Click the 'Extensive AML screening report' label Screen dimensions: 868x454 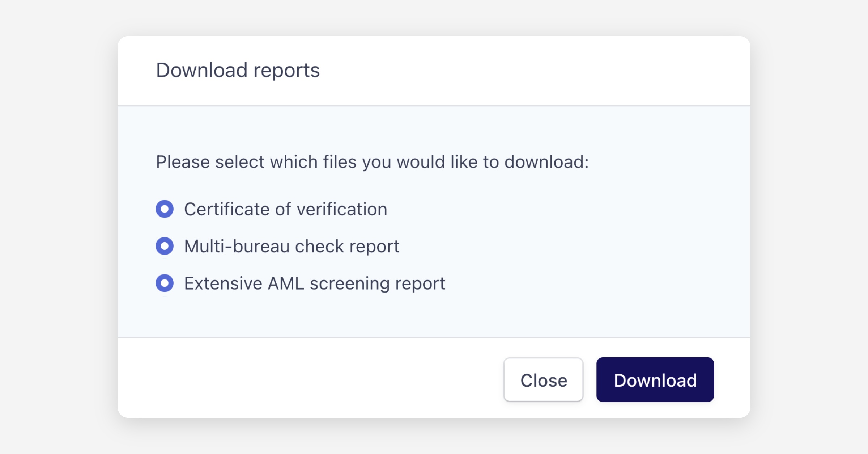(x=314, y=283)
